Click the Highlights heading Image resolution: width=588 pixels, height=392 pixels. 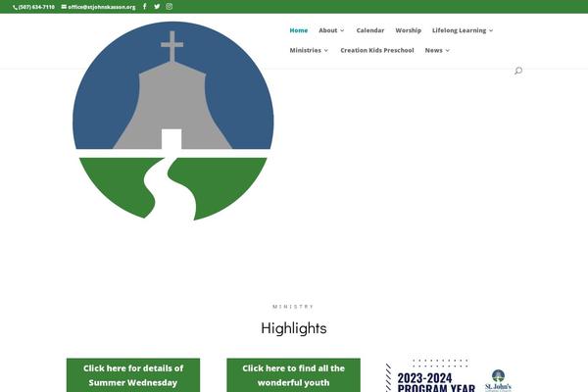[294, 328]
